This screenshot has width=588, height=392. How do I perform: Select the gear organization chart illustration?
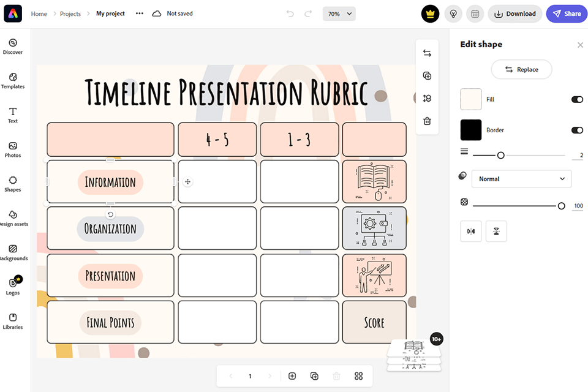pyautogui.click(x=374, y=228)
